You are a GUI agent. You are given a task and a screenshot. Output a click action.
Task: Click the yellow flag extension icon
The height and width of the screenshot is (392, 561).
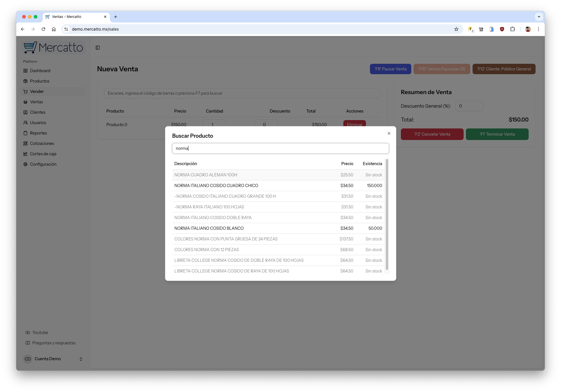pos(471,29)
